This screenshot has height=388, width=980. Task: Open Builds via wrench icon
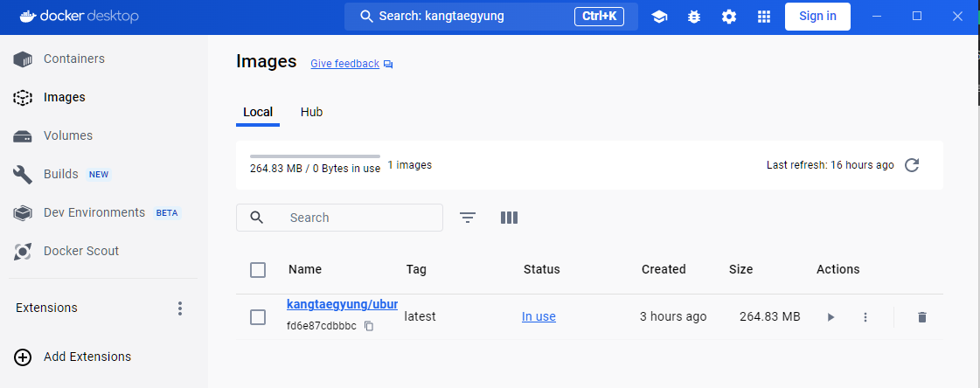pyautogui.click(x=23, y=174)
